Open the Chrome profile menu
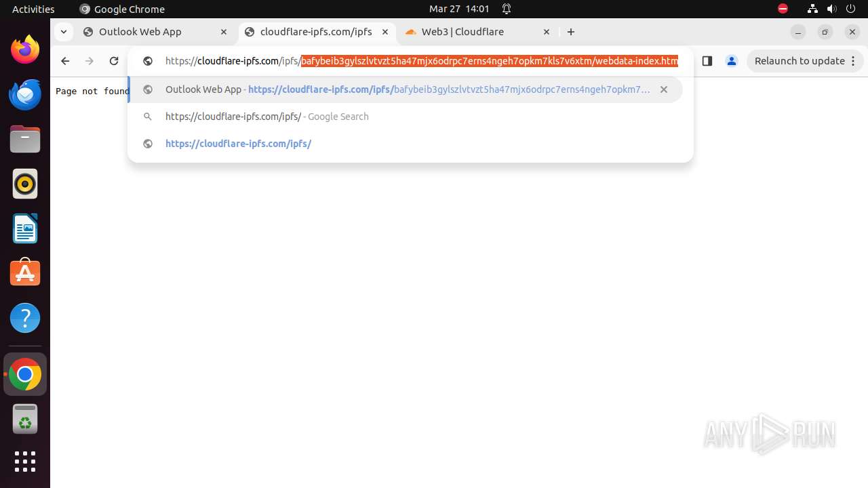Viewport: 868px width, 488px height. click(x=732, y=61)
